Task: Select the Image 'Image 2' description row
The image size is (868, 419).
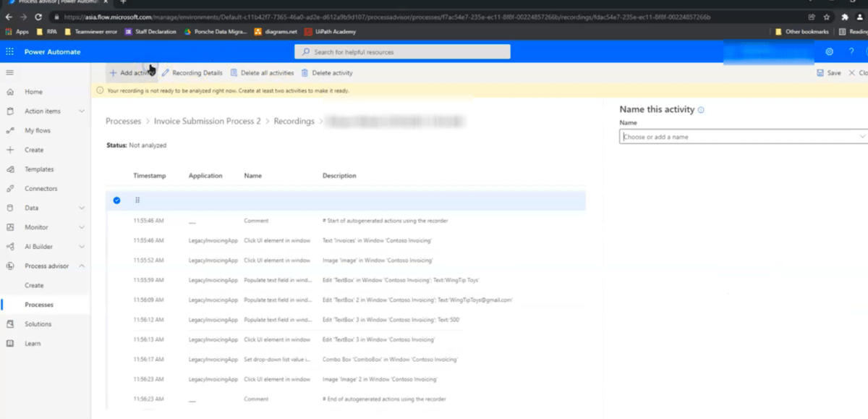Action: click(x=346, y=378)
